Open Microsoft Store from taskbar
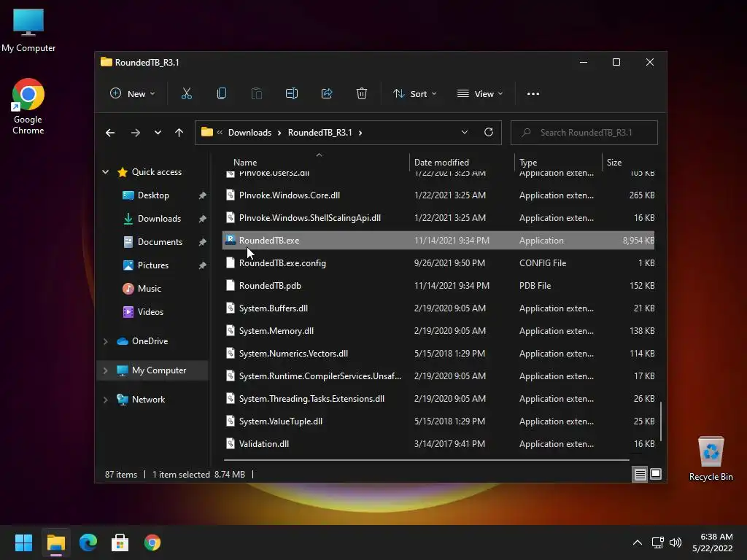The image size is (747, 560). pyautogui.click(x=120, y=542)
